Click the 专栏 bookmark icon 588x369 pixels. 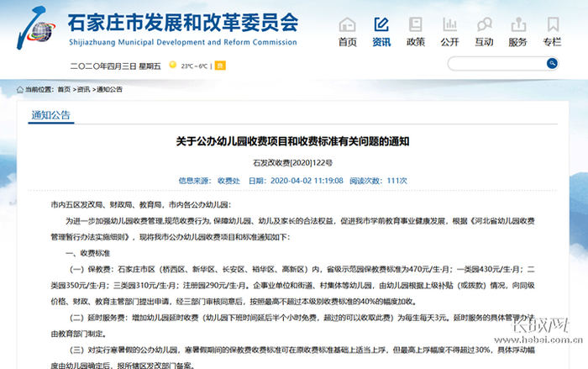click(553, 24)
